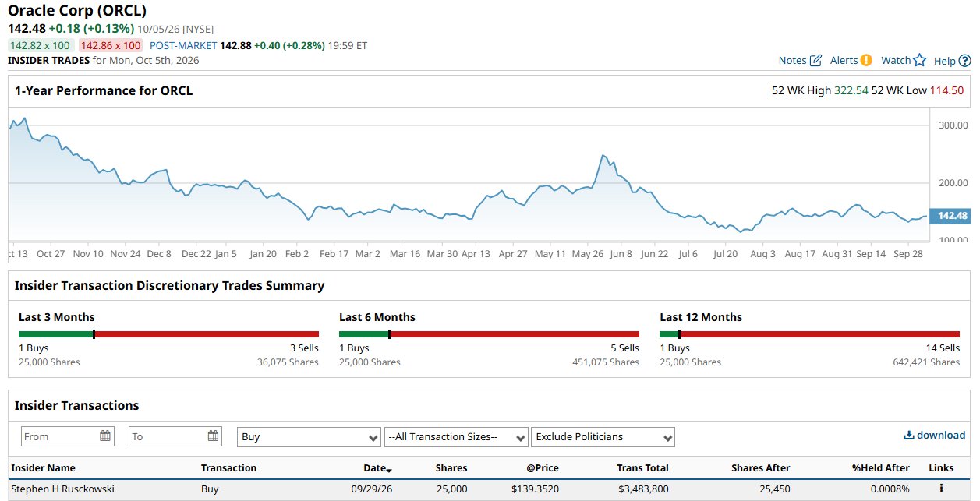This screenshot has height=501, width=980.
Task: Click the Watch link text
Action: click(896, 60)
